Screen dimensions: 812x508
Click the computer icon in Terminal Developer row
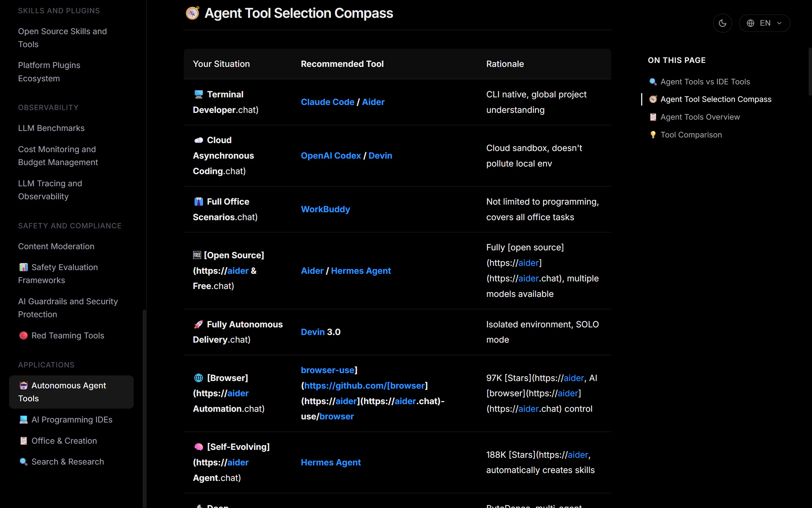pyautogui.click(x=199, y=95)
